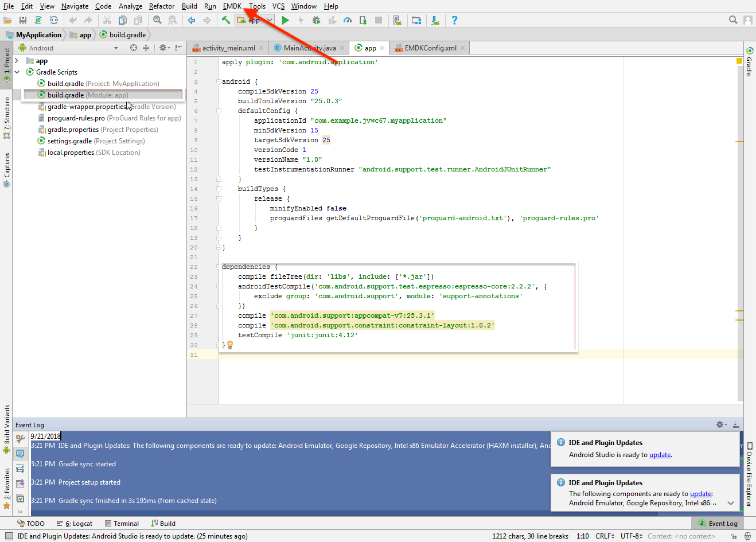
Task: Toggle the Mark all as read checkbox icon
Action: click(x=20, y=498)
